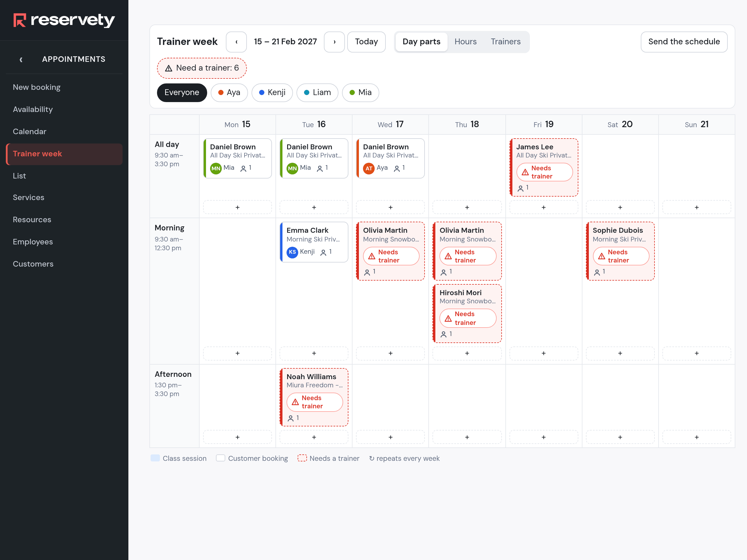
Task: Click the warning icon on Hiroshi Mori's booking
Action: pos(448,318)
